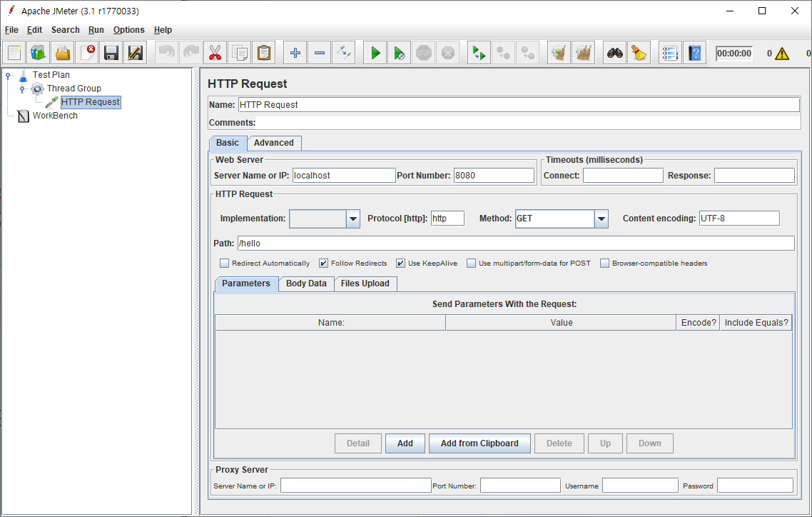Select the Parameters tab
The width and height of the screenshot is (812, 517).
point(246,283)
